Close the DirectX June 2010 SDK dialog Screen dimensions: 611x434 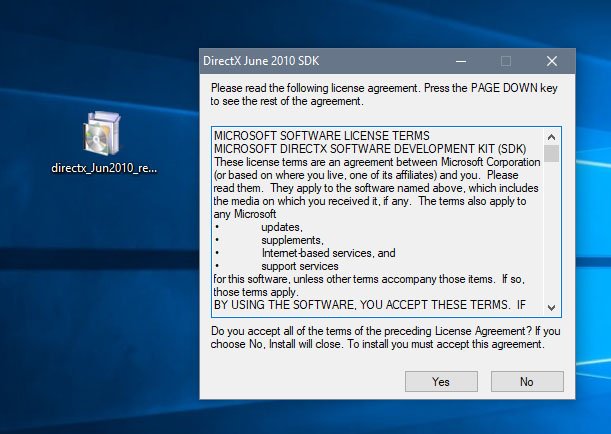[552, 61]
